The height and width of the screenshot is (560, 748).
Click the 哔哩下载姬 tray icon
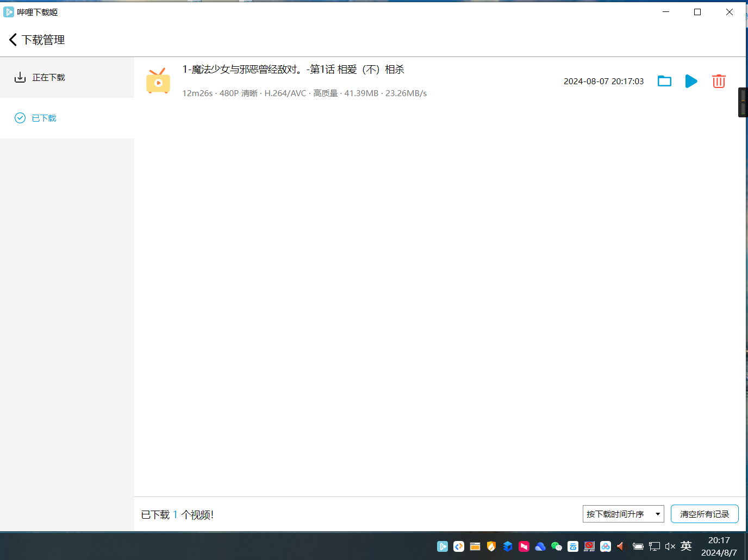pyautogui.click(x=442, y=546)
